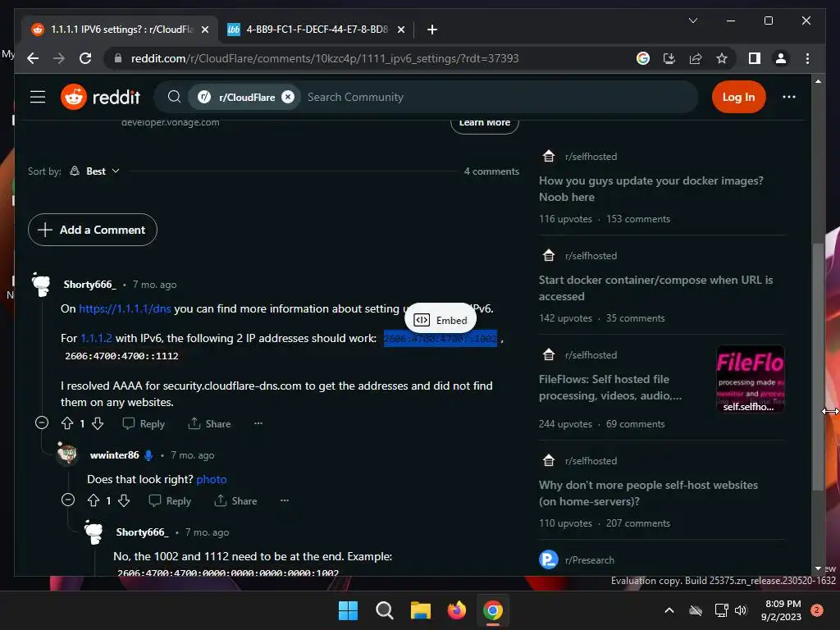Open Shorty666_ profile on the first comment
Screen dimensions: 840x630
coord(89,285)
